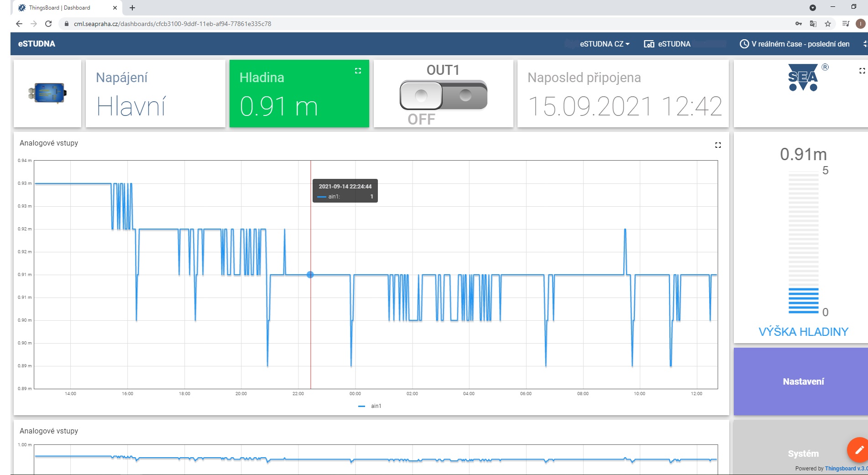Go back to the previous browser page
Image resolution: width=868 pixels, height=475 pixels.
pos(19,24)
